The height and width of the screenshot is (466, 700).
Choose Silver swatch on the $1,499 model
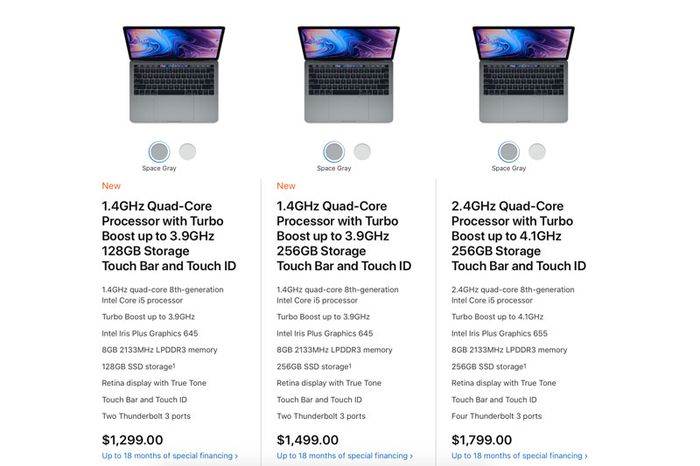pos(362,152)
